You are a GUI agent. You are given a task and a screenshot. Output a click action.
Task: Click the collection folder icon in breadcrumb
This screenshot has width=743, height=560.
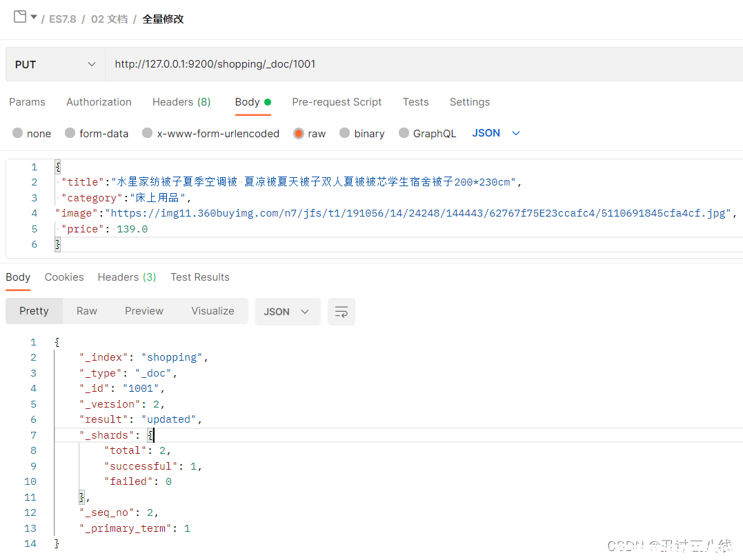point(20,17)
